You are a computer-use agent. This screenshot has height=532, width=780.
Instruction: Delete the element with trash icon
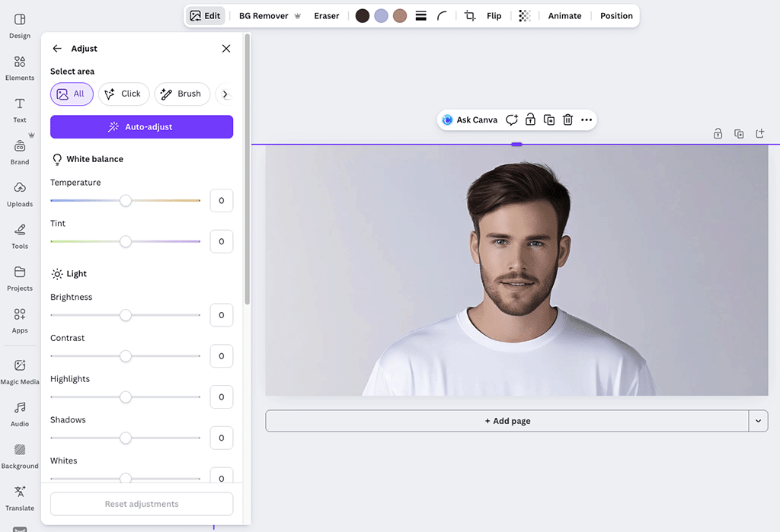click(x=567, y=119)
